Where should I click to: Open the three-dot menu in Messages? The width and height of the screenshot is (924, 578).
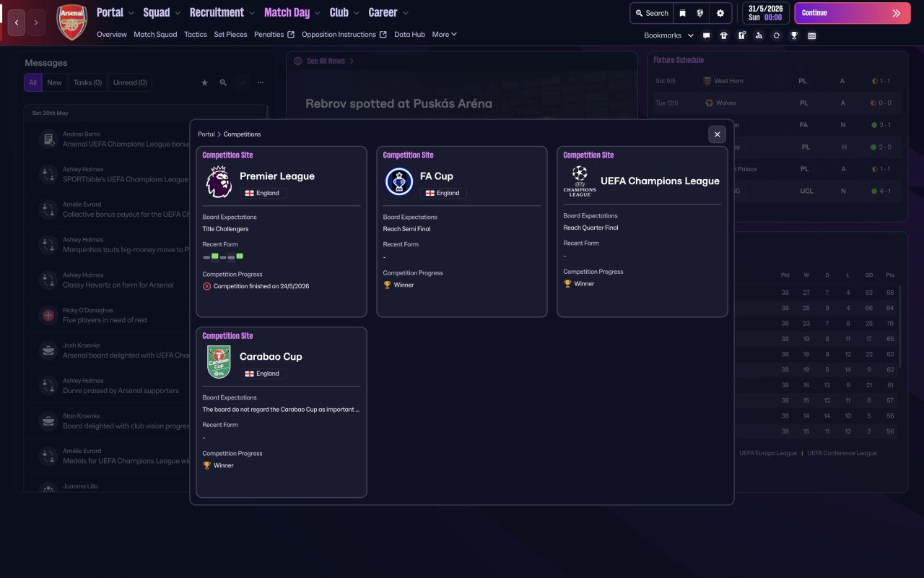click(x=261, y=83)
